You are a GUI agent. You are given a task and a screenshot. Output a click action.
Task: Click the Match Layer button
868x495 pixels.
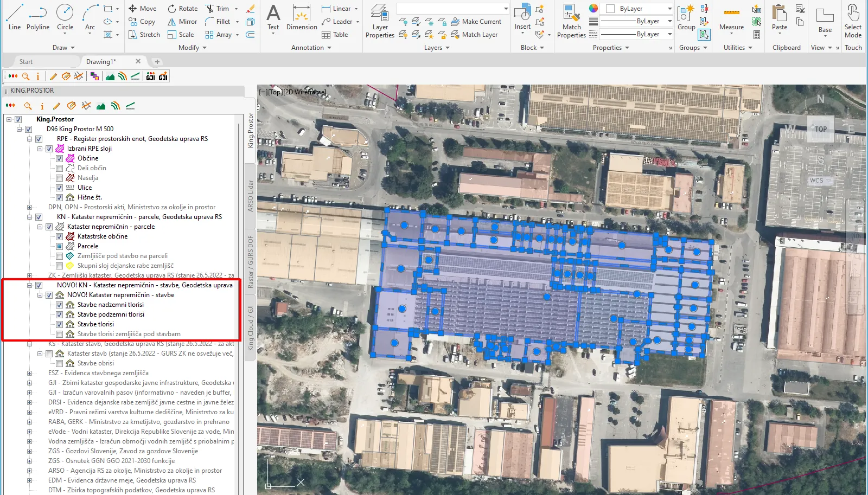[474, 35]
